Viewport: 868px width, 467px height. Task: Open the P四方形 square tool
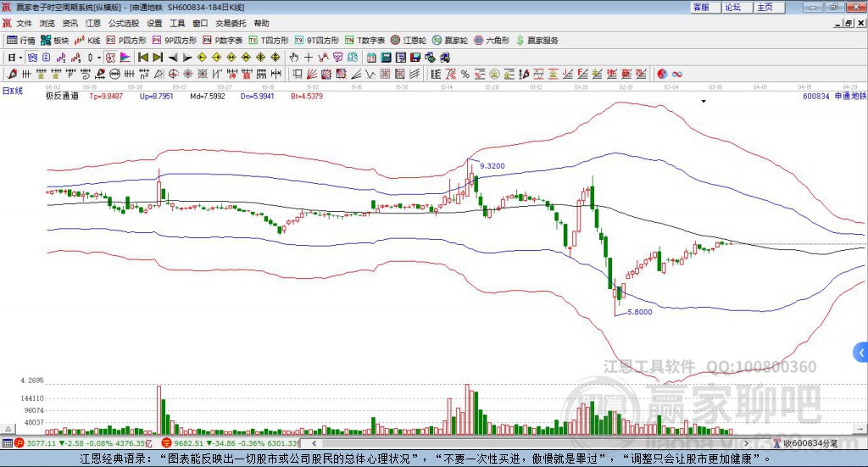point(126,41)
